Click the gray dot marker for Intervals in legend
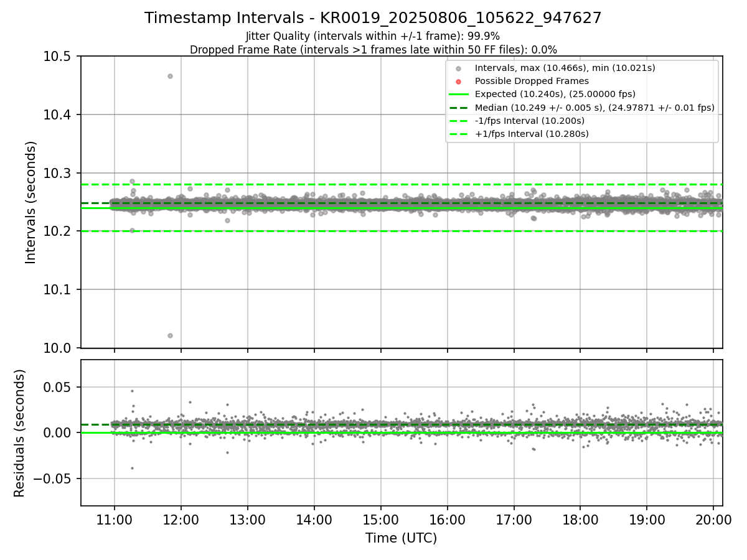This screenshot has height=560, width=747. click(458, 68)
